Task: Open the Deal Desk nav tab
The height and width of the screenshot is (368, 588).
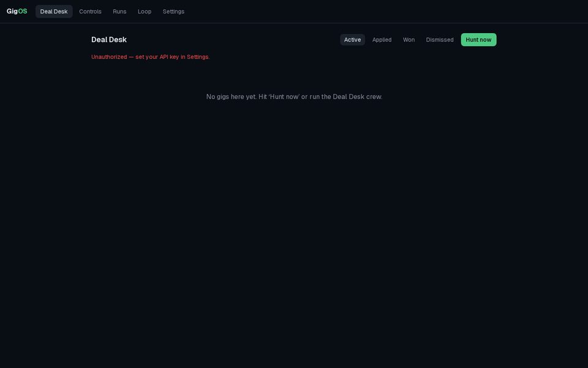Action: pyautogui.click(x=54, y=11)
